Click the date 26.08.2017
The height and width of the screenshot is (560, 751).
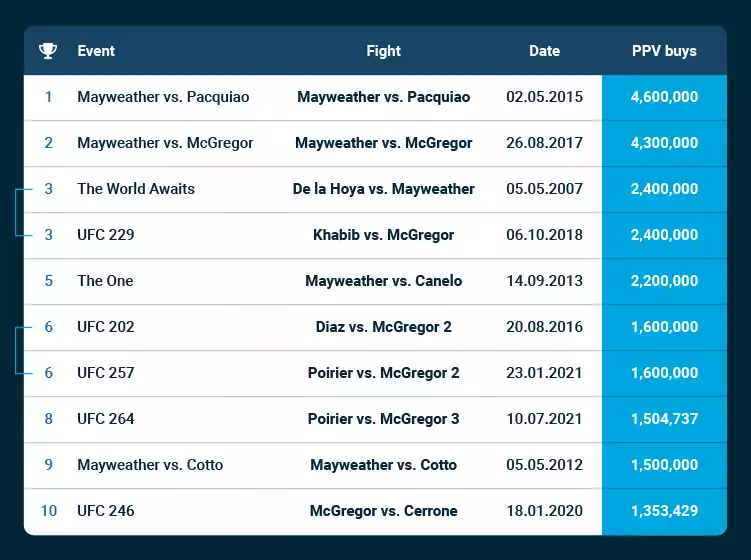545,143
